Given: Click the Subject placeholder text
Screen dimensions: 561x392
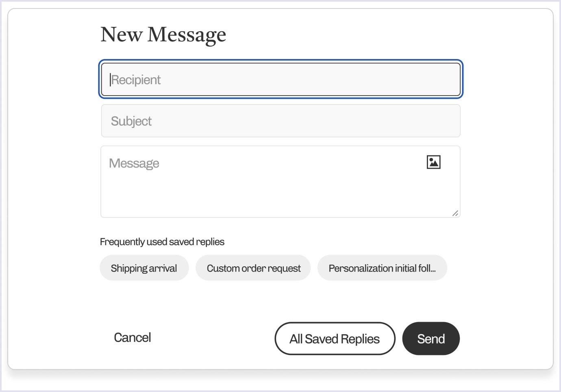Looking at the screenshot, I should (131, 121).
